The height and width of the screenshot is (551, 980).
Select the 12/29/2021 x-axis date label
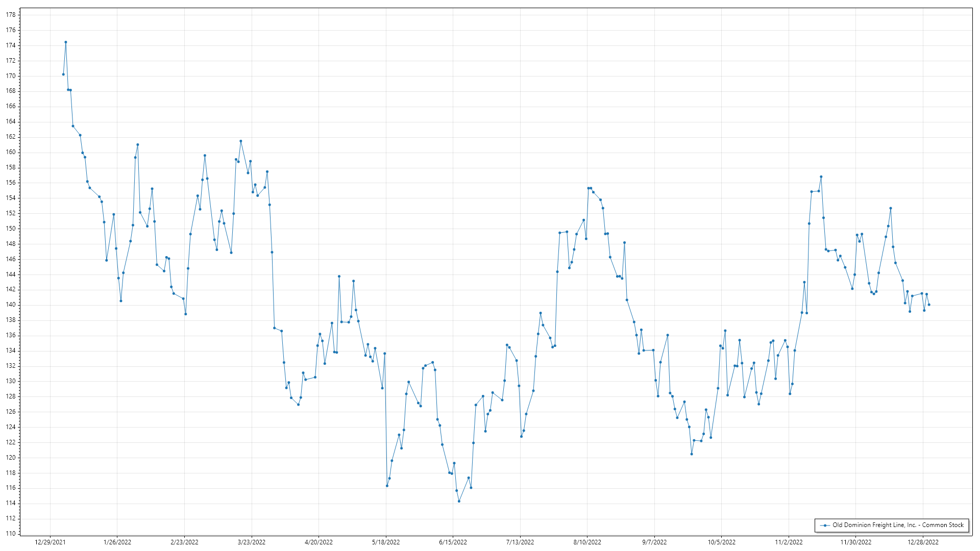[x=50, y=542]
